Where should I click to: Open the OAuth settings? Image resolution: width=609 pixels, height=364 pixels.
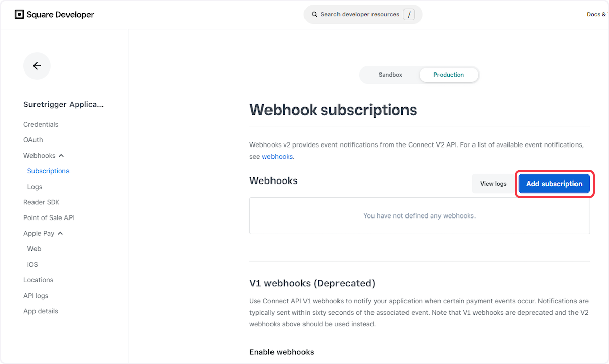coord(33,140)
